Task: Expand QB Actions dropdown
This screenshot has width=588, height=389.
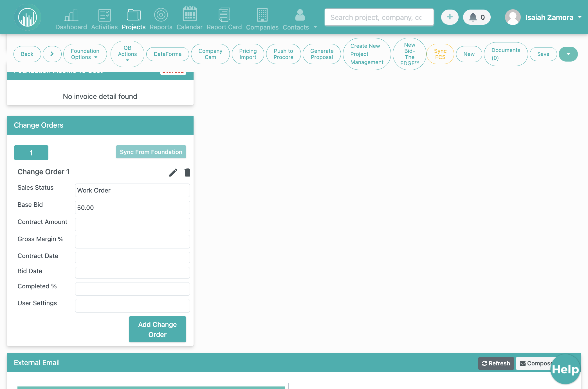Action: click(x=127, y=54)
